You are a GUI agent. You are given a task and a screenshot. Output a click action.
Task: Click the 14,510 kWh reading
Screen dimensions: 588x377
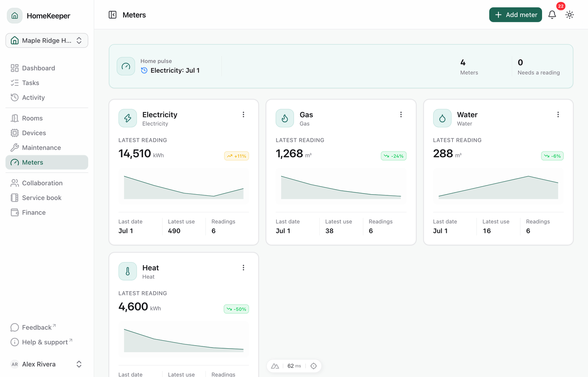tap(141, 154)
